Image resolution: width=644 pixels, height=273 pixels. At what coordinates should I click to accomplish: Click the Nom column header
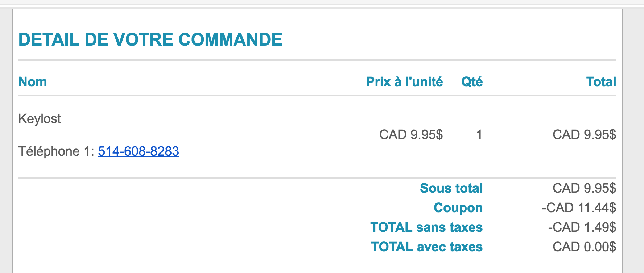click(33, 82)
